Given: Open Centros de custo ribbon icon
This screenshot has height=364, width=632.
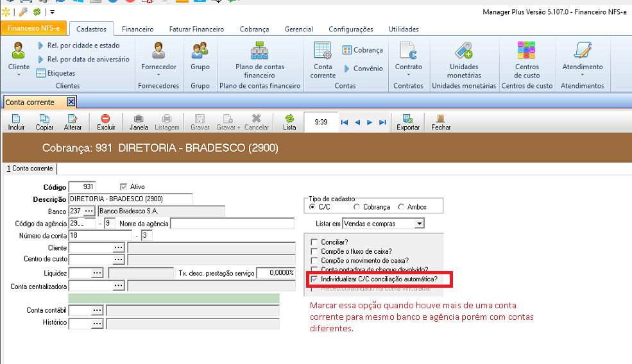Looking at the screenshot, I should click(x=527, y=60).
